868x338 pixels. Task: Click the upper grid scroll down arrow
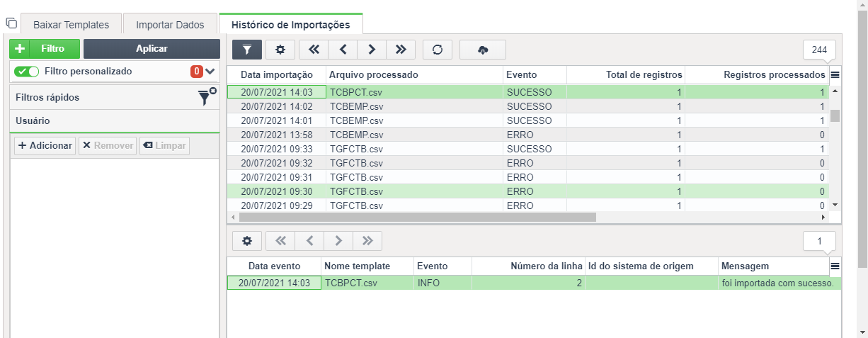[x=835, y=205]
